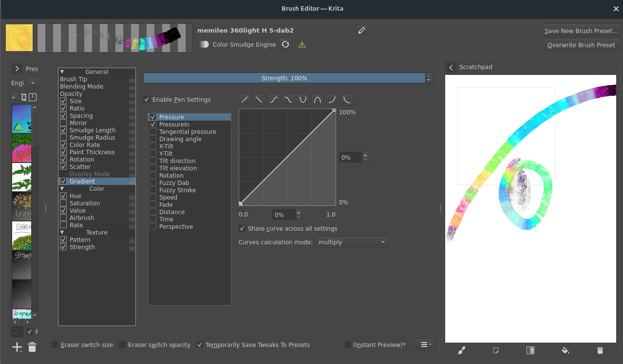Select Brush Tip in settings list

pyautogui.click(x=74, y=79)
